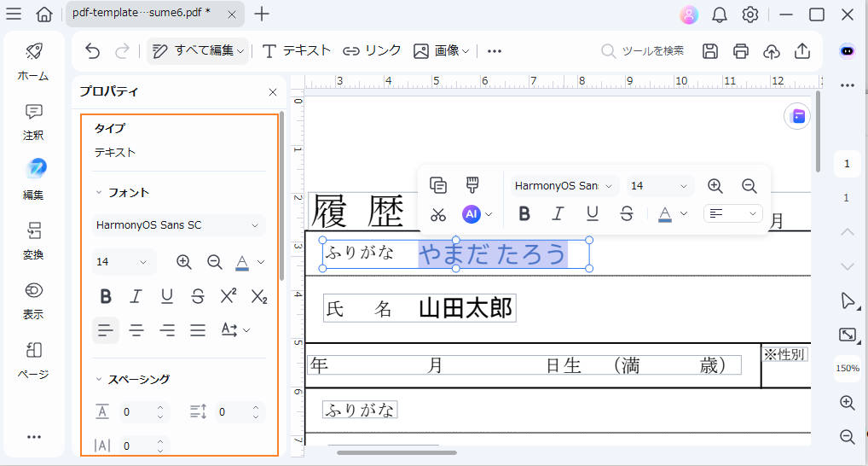
Task: Open more sidebar items ellipsis
Action: 34,437
